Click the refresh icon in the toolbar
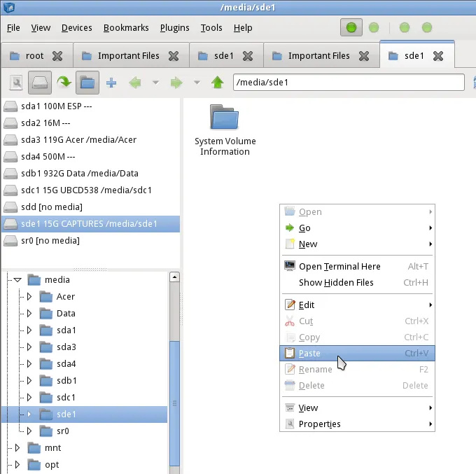The height and width of the screenshot is (474, 476). tap(64, 83)
